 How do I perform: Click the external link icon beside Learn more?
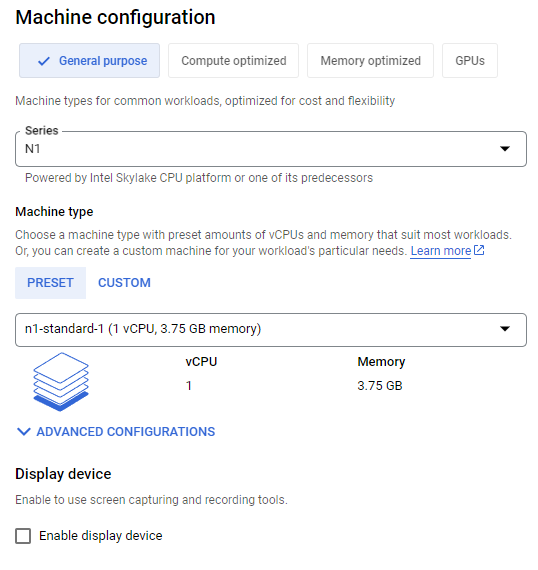tap(479, 250)
